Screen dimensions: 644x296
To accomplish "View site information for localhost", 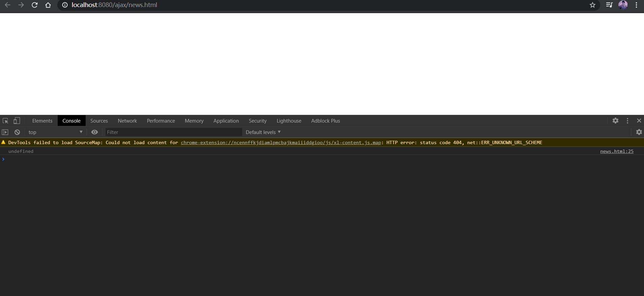I will 65,5.
